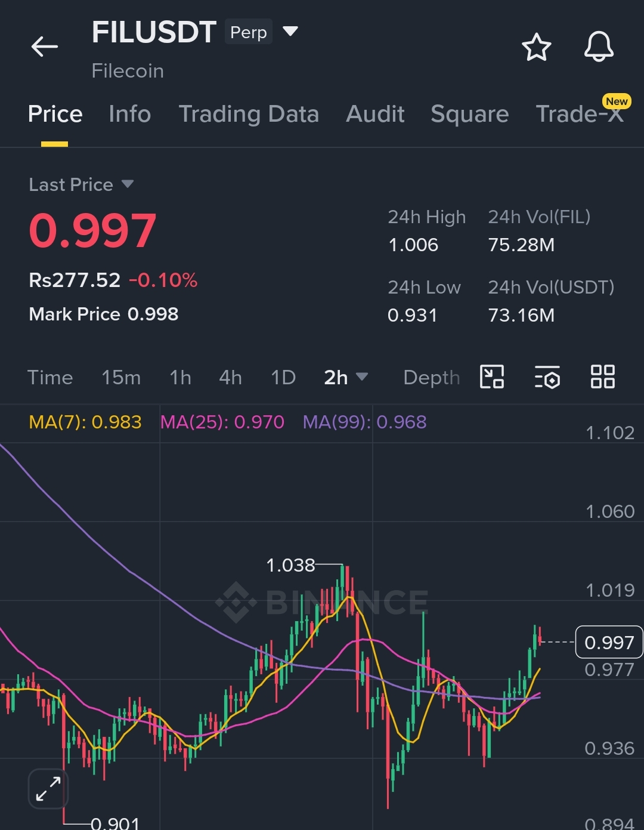The height and width of the screenshot is (830, 644).
Task: Select the Time chart view
Action: tap(50, 378)
